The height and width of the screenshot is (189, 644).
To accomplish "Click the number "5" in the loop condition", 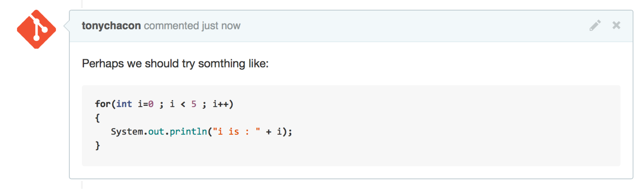I will point(194,104).
